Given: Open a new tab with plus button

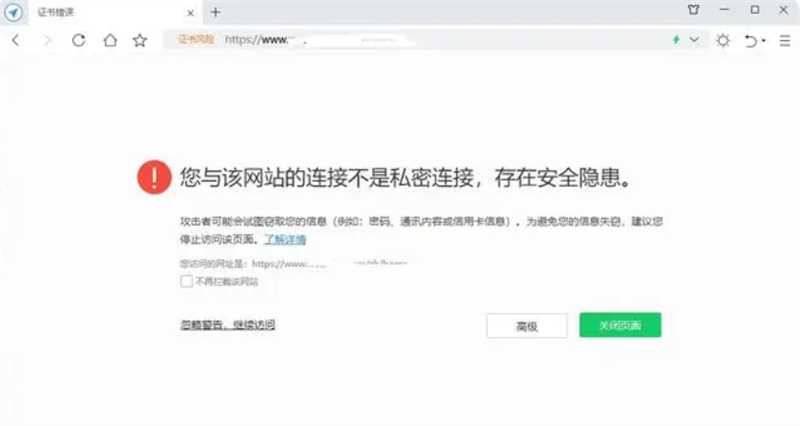Looking at the screenshot, I should point(215,12).
